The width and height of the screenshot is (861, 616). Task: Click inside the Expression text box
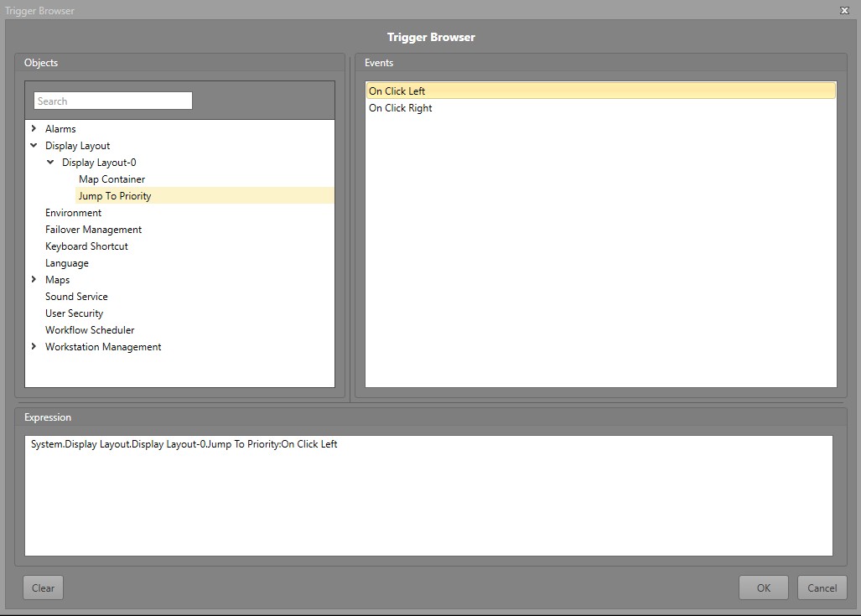coord(428,495)
